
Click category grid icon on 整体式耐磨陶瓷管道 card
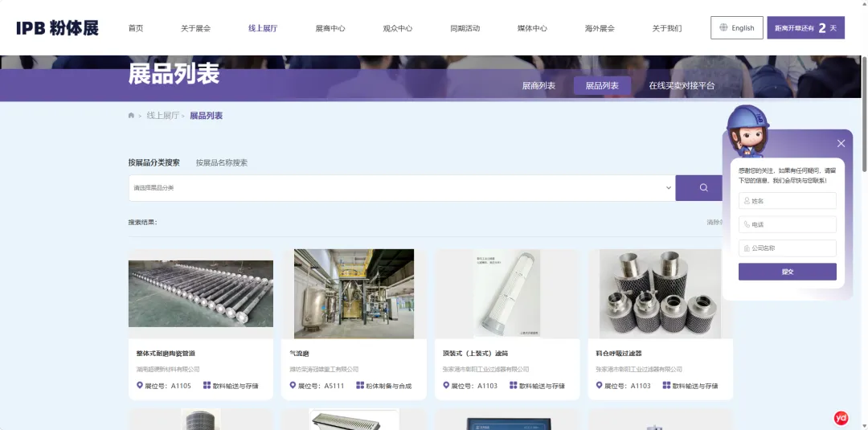click(x=207, y=385)
